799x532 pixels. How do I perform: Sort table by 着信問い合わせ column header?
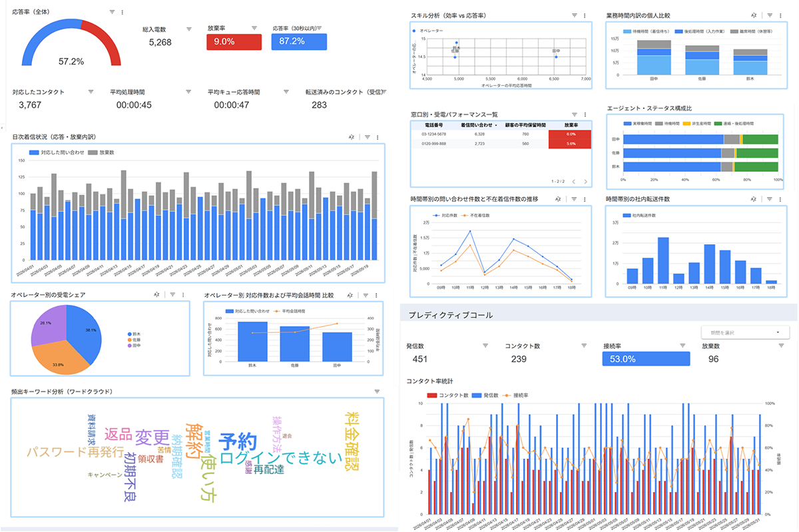475,125
